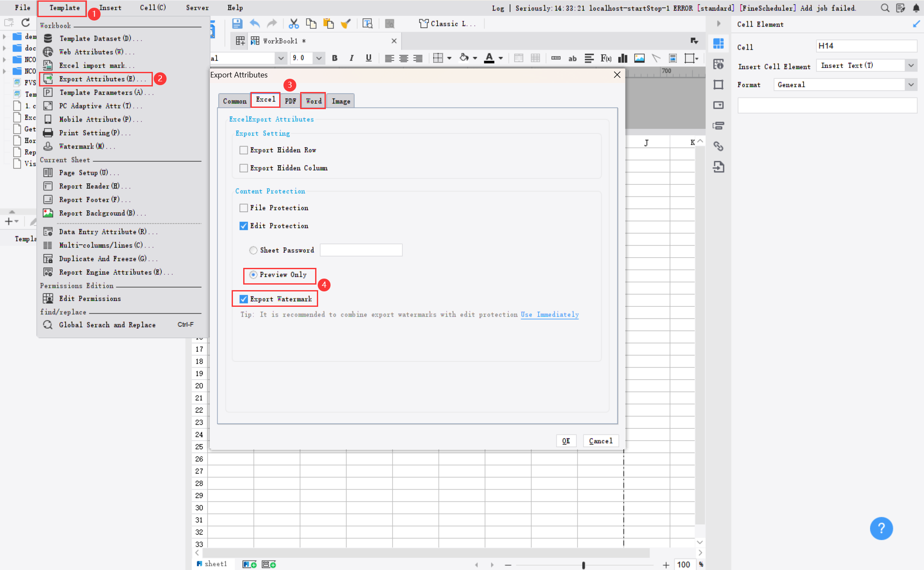
Task: Open the font size 9.0 dropdown
Action: click(x=319, y=58)
